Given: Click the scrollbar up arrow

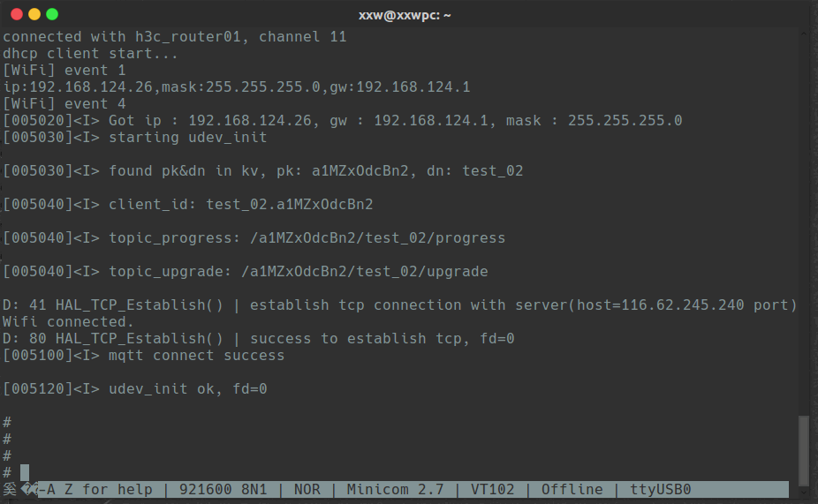Looking at the screenshot, I should pos(804,33).
